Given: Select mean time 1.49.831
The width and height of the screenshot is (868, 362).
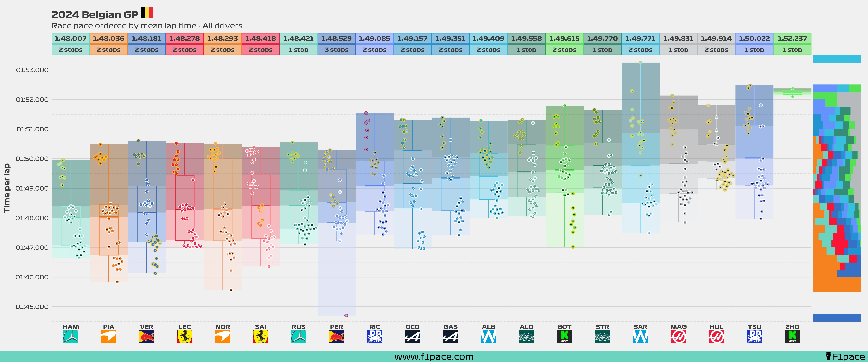Looking at the screenshot, I should (679, 39).
